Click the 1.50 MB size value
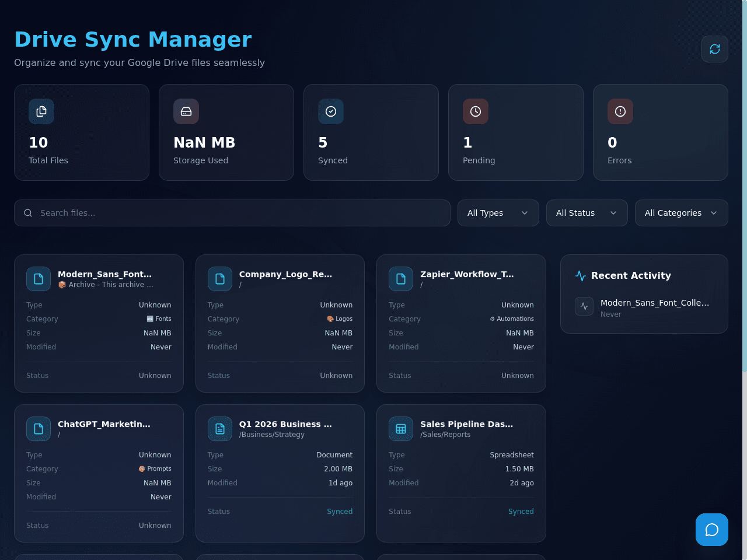Screen dimensions: 747x560 519,469
